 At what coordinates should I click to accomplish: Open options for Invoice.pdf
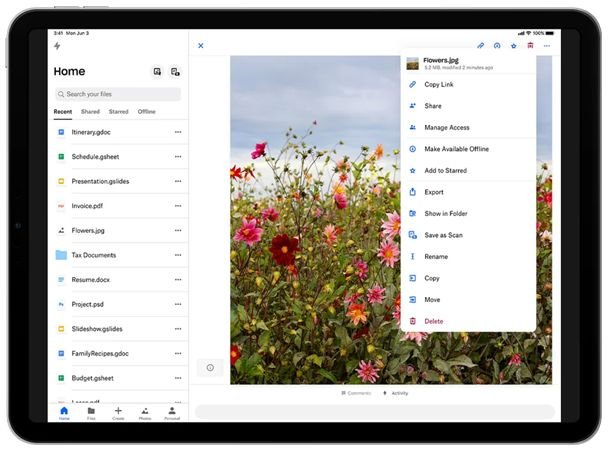pyautogui.click(x=178, y=206)
